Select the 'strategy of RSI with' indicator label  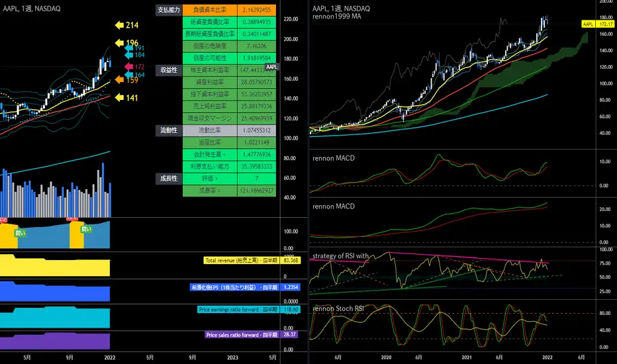341,255
